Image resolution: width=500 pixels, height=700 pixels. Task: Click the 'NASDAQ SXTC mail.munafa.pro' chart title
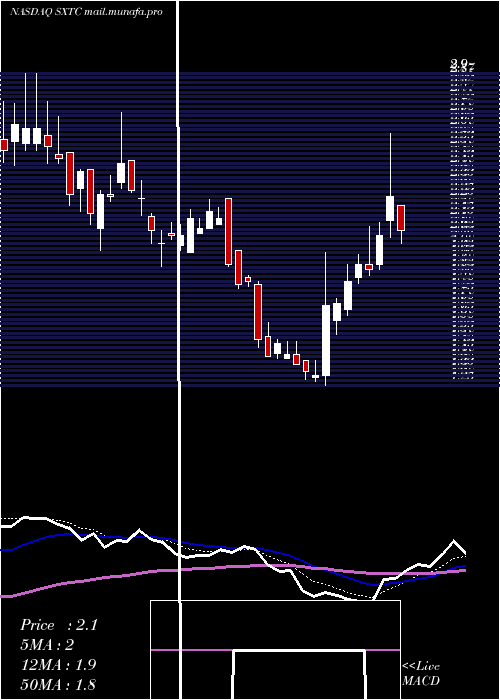(86, 12)
